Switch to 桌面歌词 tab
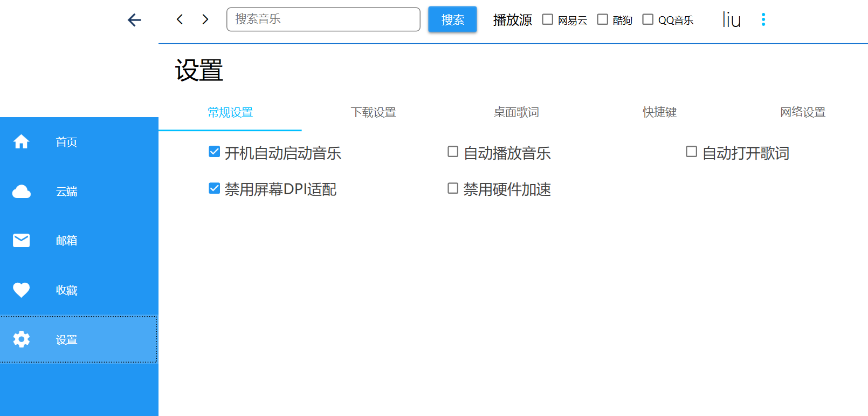This screenshot has width=868, height=416. pyautogui.click(x=516, y=112)
